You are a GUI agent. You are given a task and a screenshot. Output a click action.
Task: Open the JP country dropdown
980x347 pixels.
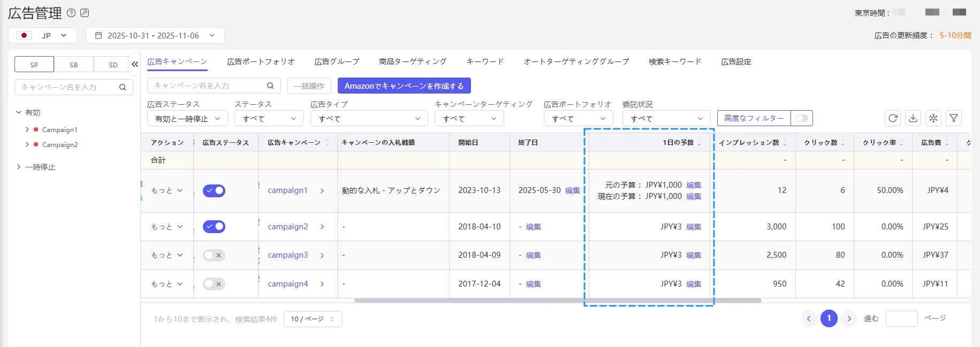[x=42, y=35]
